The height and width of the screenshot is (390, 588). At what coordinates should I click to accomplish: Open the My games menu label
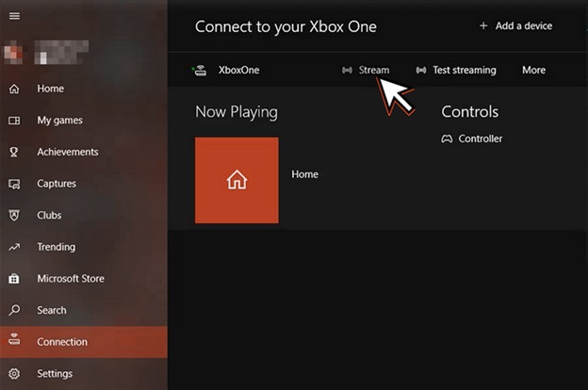[60, 121]
